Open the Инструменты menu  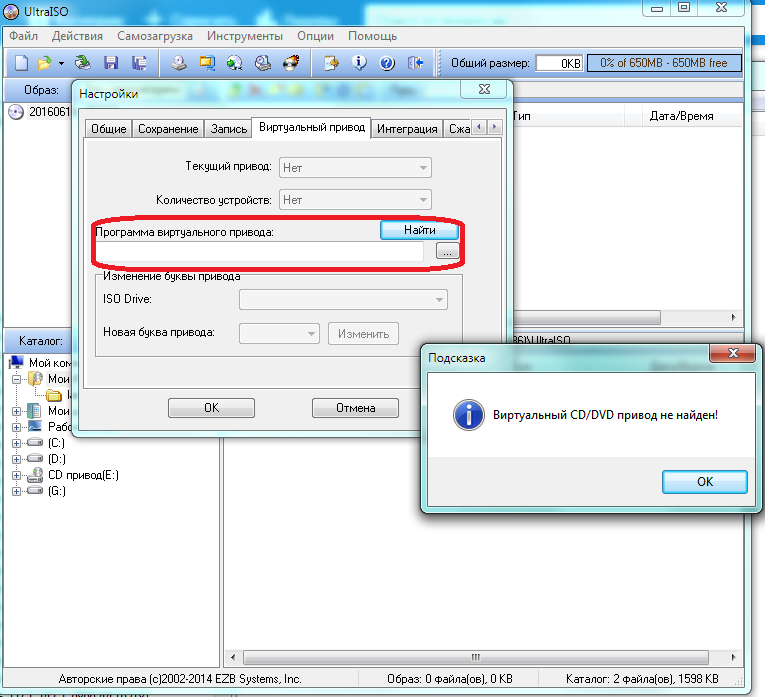tap(244, 36)
